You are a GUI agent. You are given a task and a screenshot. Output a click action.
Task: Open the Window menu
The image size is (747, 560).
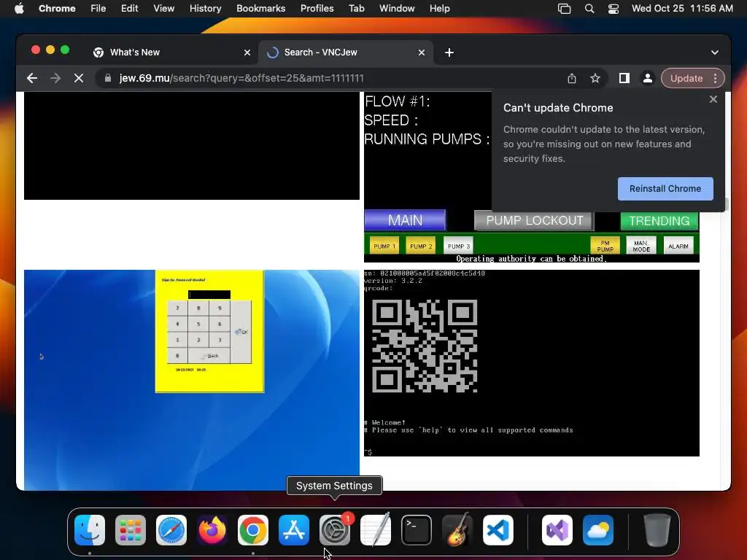(x=397, y=9)
